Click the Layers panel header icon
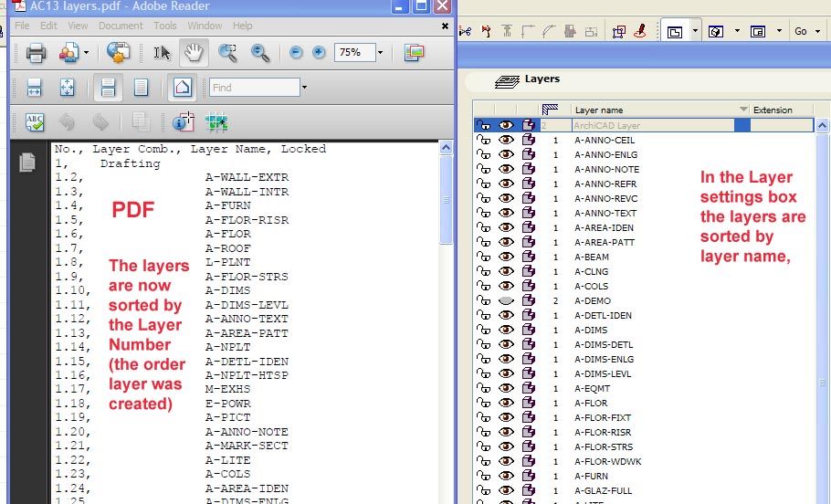This screenshot has width=831, height=504. click(x=507, y=81)
